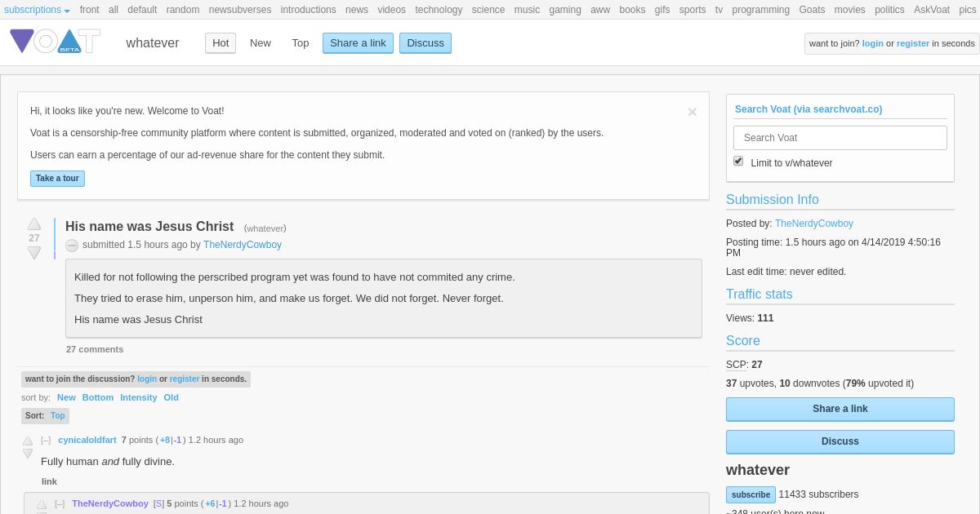Click the sidebar Discuss button

pyautogui.click(x=840, y=441)
